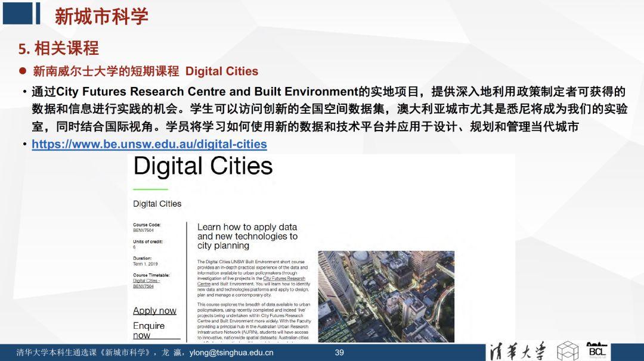Click the small Digital Cities breadcrumb text
644x361 pixels.
(x=157, y=204)
